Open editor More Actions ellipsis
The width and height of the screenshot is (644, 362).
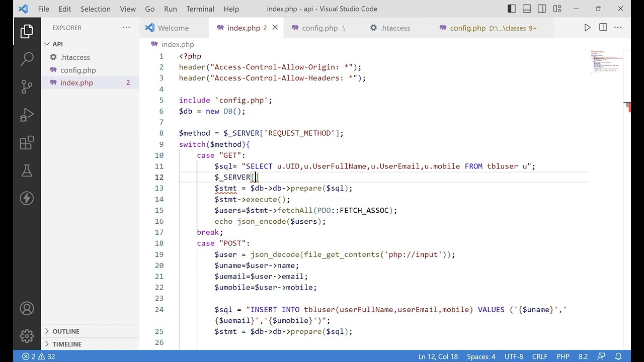[x=619, y=28]
